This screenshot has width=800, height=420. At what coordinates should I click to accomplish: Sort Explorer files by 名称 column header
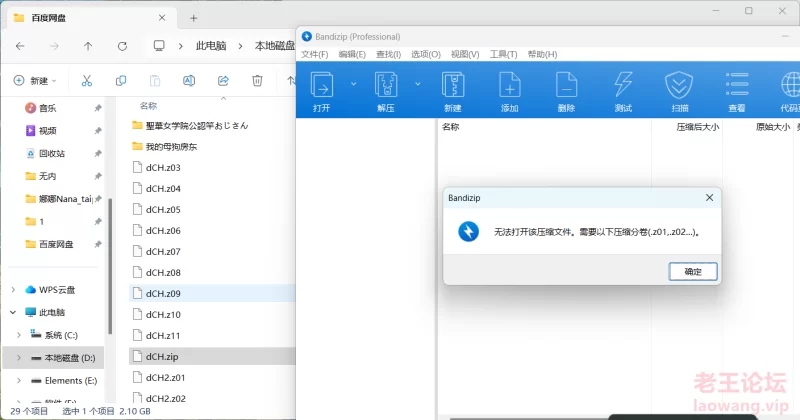coord(148,106)
